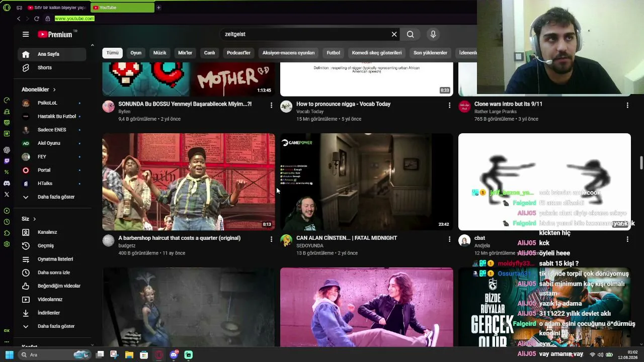644x362 pixels.
Task: Open Opera sidebar settings gear
Action: click(7, 244)
